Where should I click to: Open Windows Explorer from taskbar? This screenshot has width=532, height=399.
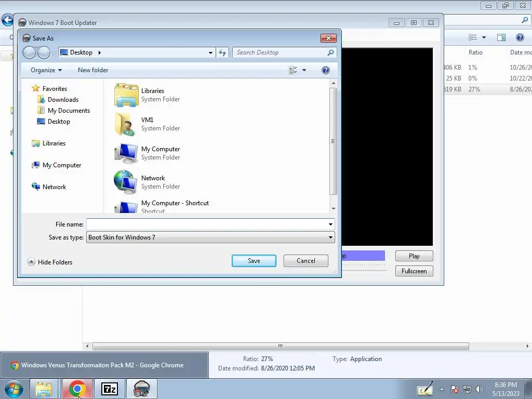(x=44, y=389)
